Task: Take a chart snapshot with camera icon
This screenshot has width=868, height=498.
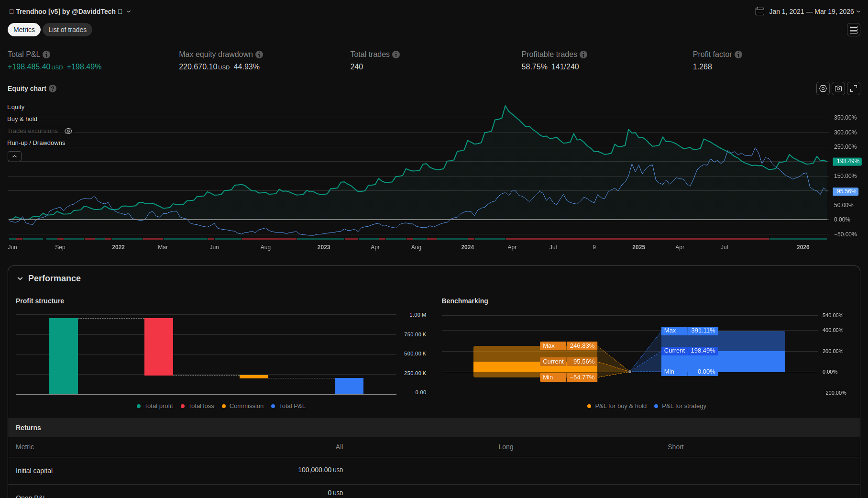Action: [838, 89]
